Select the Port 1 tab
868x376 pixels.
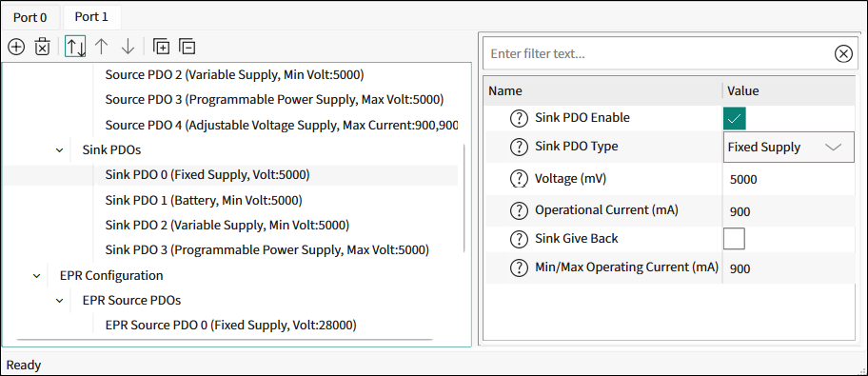pyautogui.click(x=91, y=16)
